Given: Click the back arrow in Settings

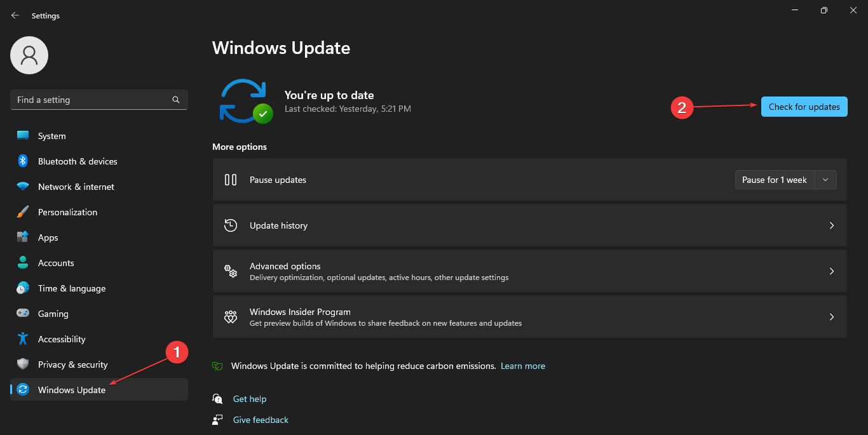Looking at the screenshot, I should [15, 15].
